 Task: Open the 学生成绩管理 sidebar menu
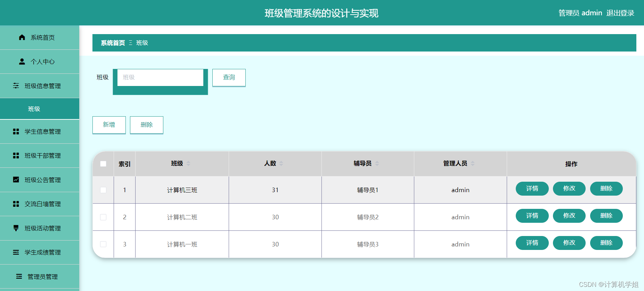click(x=40, y=252)
